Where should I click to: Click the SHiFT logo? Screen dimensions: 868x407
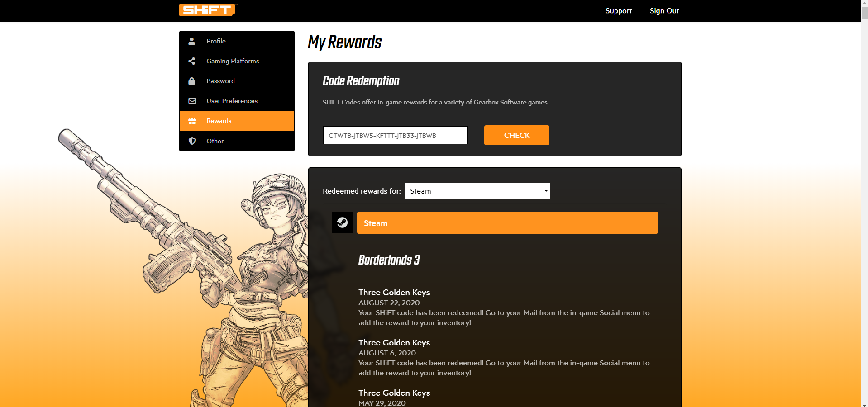(x=208, y=10)
